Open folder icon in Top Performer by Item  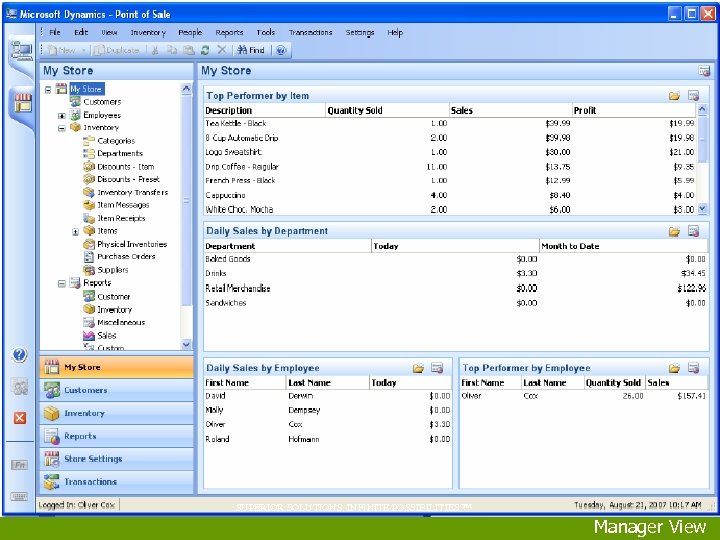674,96
